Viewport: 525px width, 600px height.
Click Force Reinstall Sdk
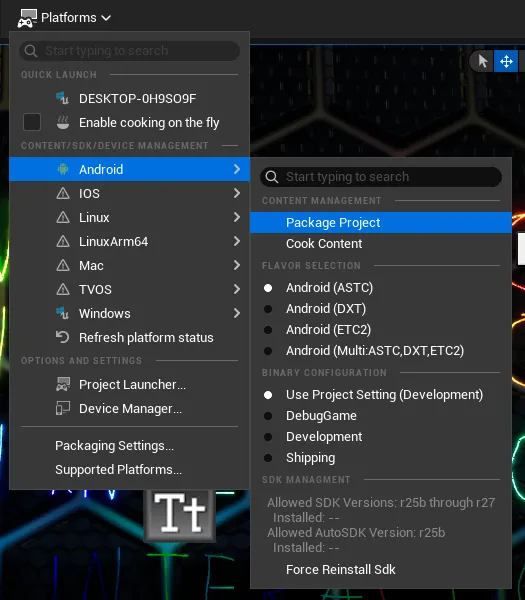381,570
